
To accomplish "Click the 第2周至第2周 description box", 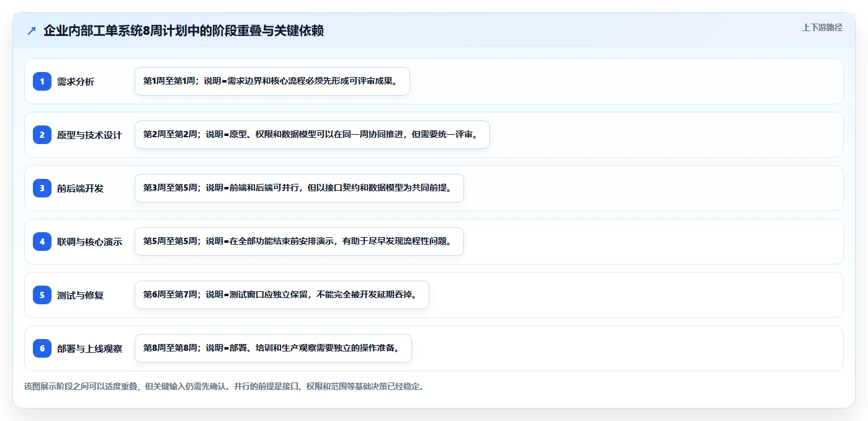I will 312,135.
